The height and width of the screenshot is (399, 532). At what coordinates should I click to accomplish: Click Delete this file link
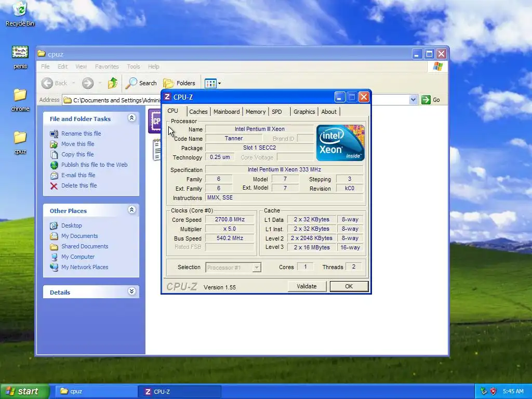click(x=79, y=185)
